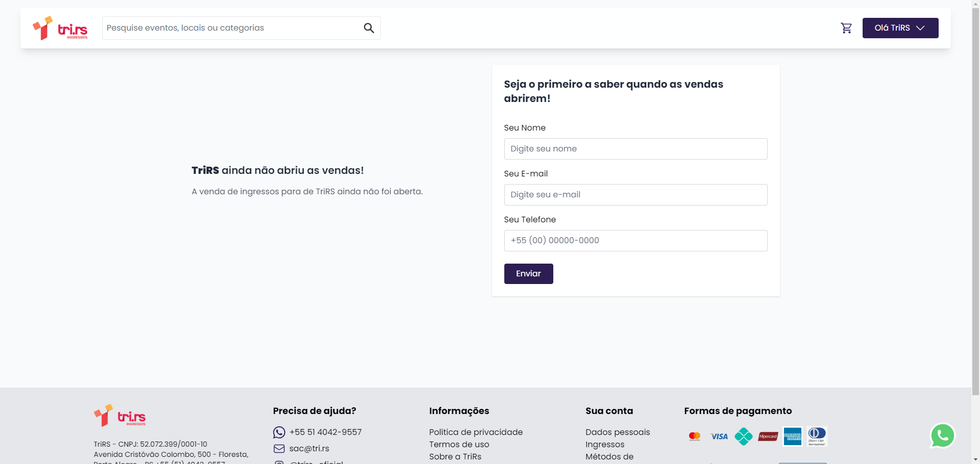Screen dimensions: 980x464
Task: Click the scrollbar down arrow
Action: 975,459
